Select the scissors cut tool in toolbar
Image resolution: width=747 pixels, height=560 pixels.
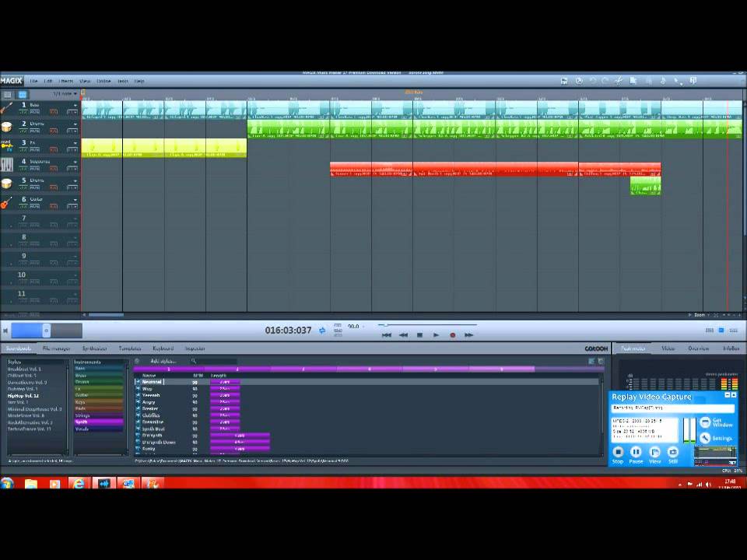[619, 81]
